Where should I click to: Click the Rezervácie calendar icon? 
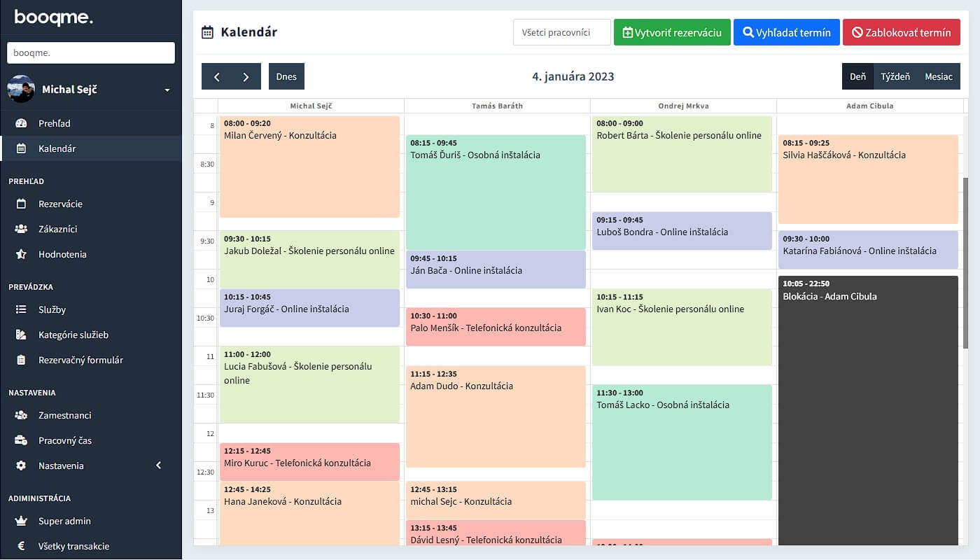[x=21, y=204]
